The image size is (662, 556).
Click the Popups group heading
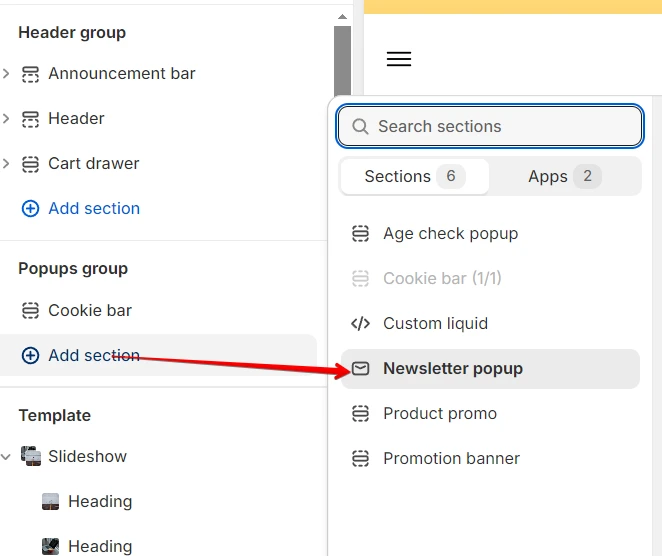pos(73,269)
